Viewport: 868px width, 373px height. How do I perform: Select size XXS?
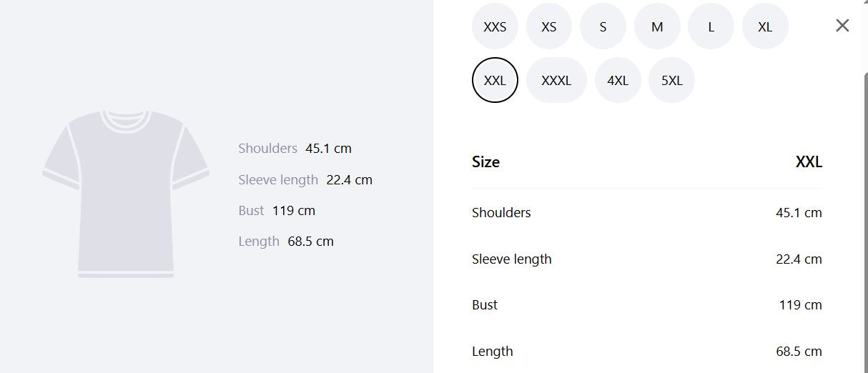(x=495, y=26)
